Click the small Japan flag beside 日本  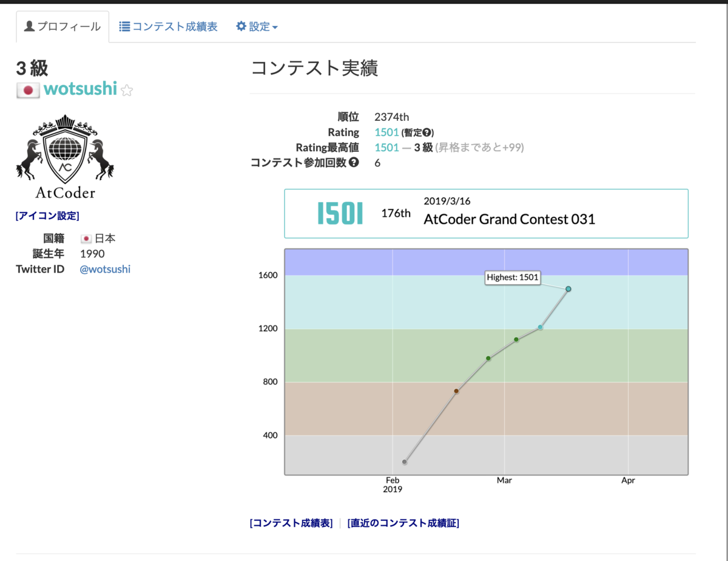coord(86,239)
